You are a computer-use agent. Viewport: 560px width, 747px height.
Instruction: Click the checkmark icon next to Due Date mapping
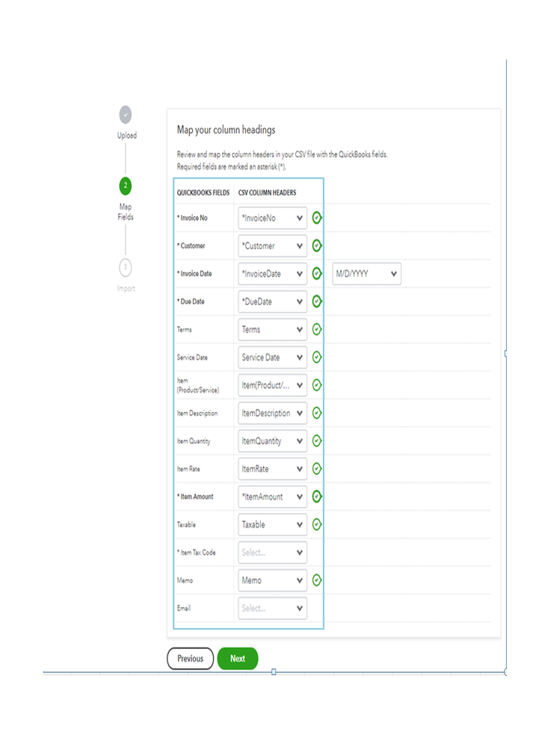click(x=316, y=301)
